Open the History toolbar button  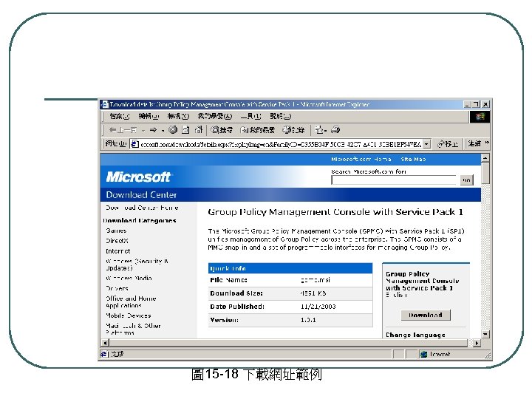click(x=293, y=130)
